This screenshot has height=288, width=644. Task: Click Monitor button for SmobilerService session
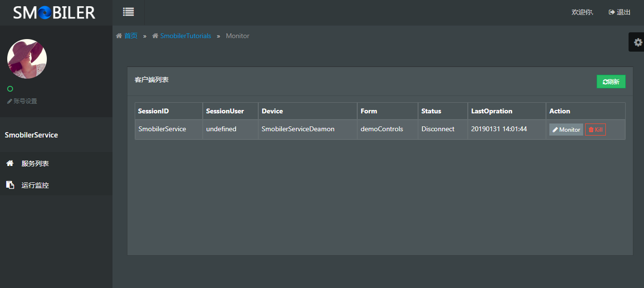click(566, 130)
